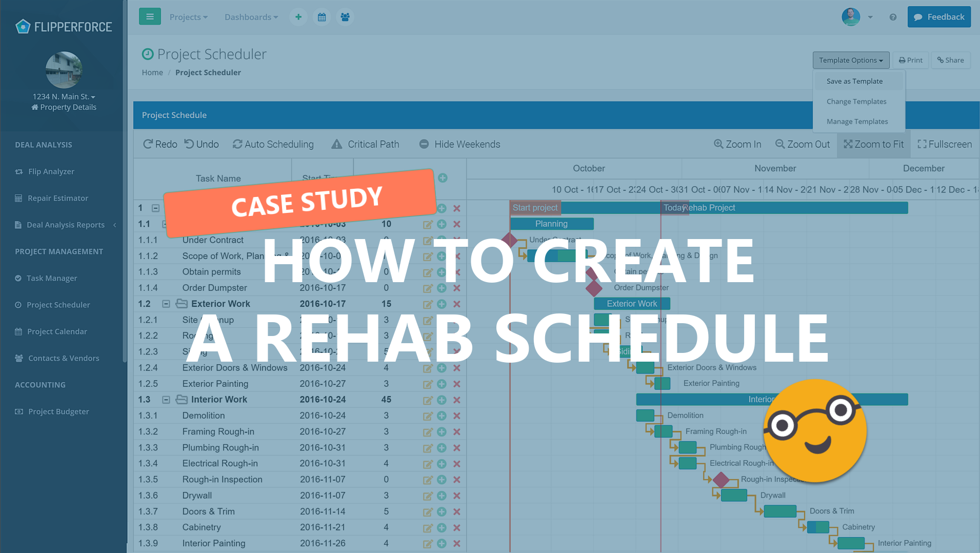Click the Drywall task bar in Gantt
The width and height of the screenshot is (980, 553).
tap(734, 495)
